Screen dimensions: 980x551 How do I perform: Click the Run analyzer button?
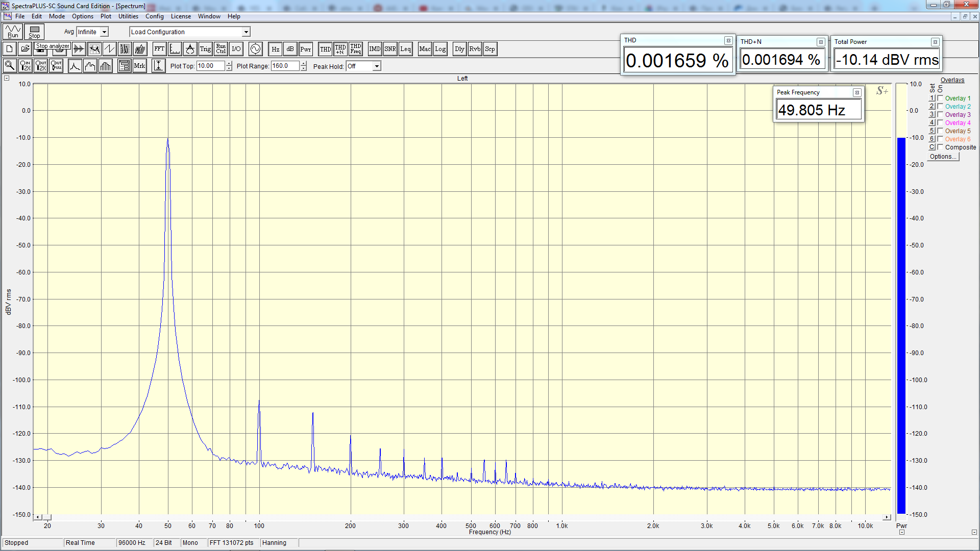pos(13,32)
